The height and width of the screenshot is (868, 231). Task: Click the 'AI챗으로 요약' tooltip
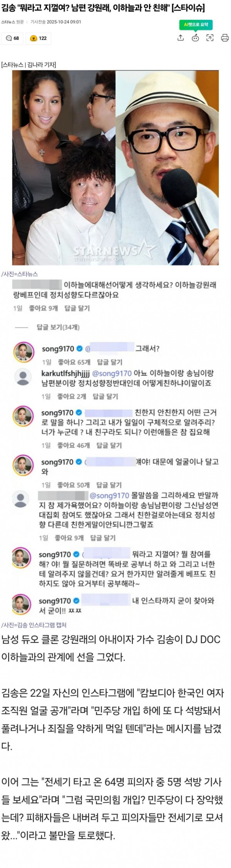196,25
